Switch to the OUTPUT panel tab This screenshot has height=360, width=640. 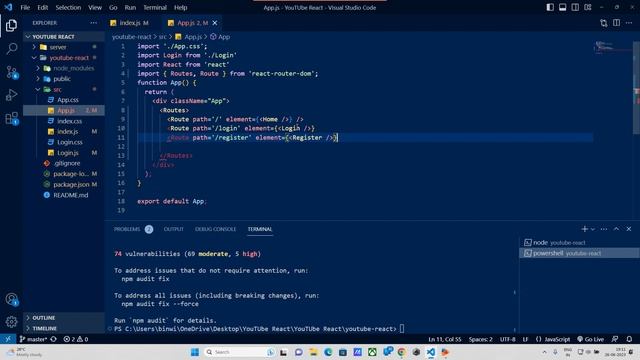point(173,229)
